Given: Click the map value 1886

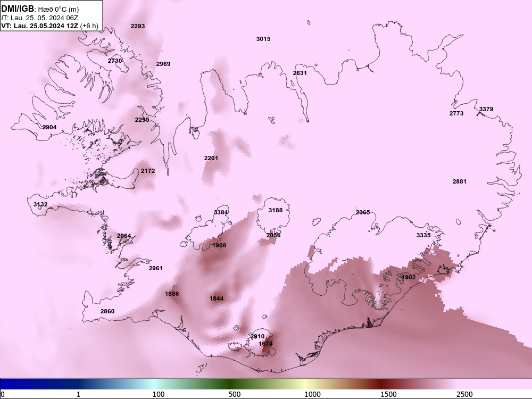Looking at the screenshot, I should click(172, 294).
